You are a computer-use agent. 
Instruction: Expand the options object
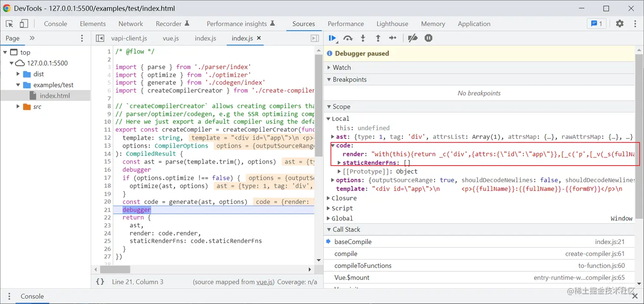333,180
